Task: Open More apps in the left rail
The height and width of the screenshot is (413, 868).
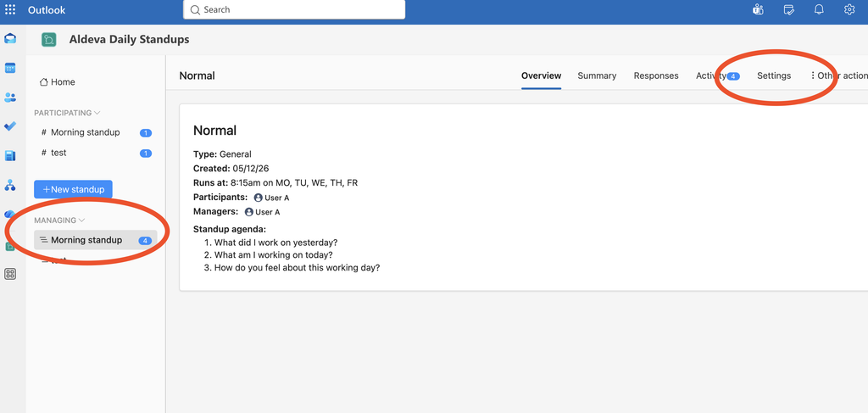Action: [x=10, y=273]
